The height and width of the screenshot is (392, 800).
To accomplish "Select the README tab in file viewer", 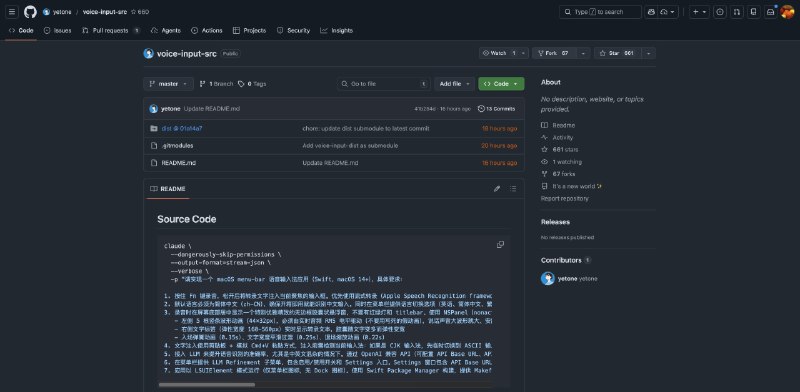I will (x=168, y=189).
